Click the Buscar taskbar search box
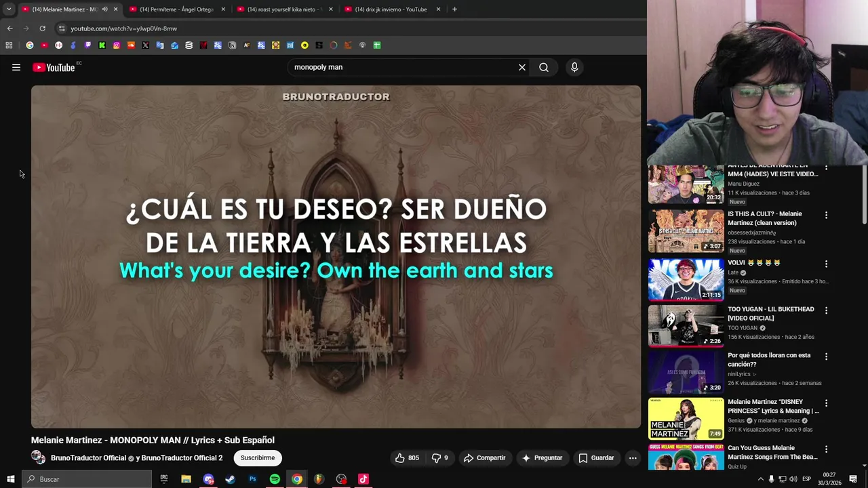 point(87,479)
